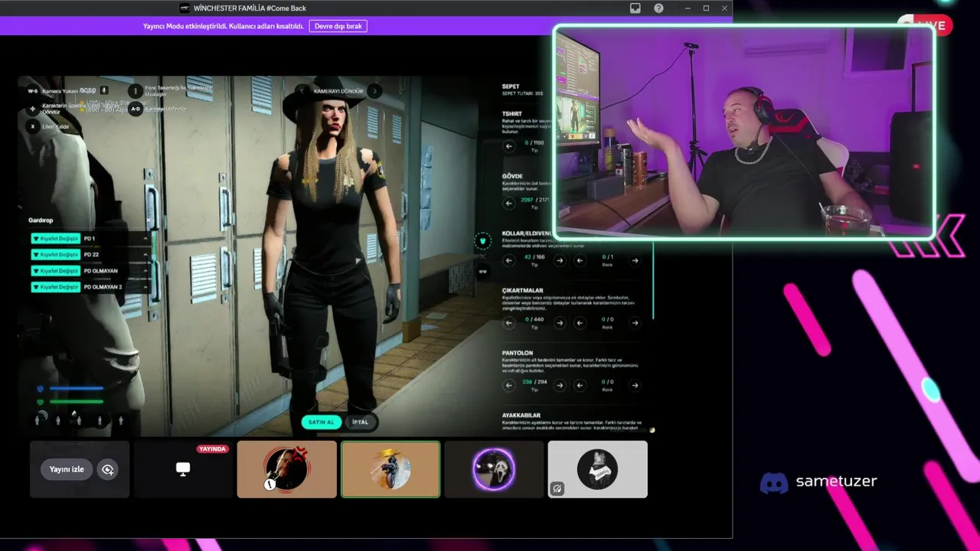Click Kıyafet Değiştir for PD 1
The width and height of the screenshot is (980, 551).
pos(55,239)
